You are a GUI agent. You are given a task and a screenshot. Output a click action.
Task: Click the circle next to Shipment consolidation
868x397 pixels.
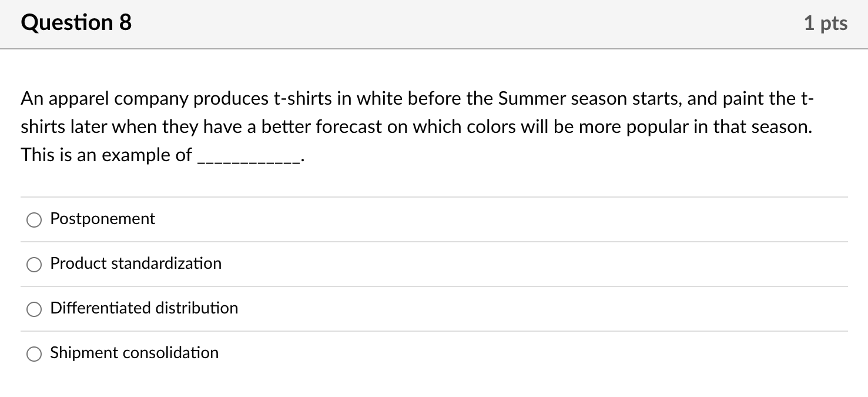click(x=34, y=353)
